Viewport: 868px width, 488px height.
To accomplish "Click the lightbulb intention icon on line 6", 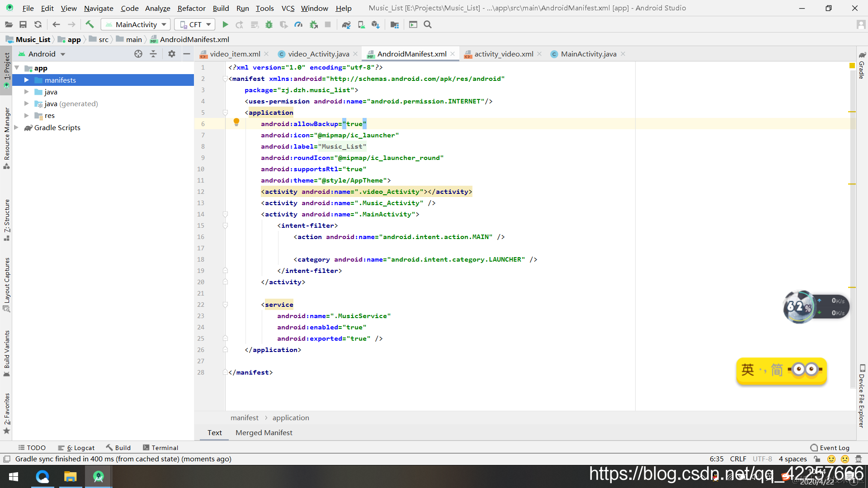I will point(236,122).
